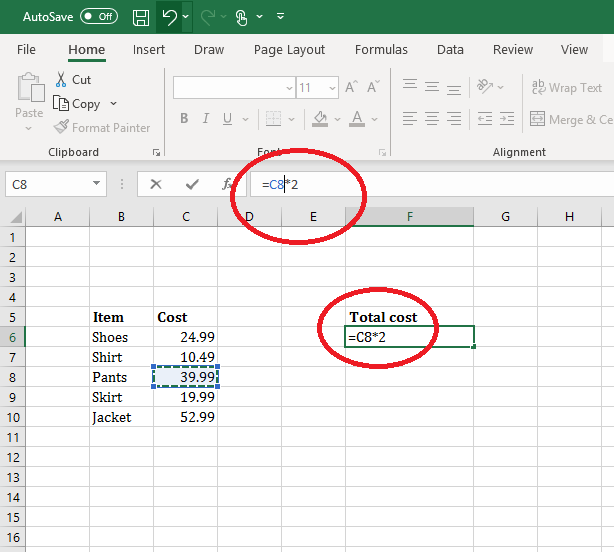Open the font size dropdown
This screenshot has height=552, width=614.
tap(331, 88)
